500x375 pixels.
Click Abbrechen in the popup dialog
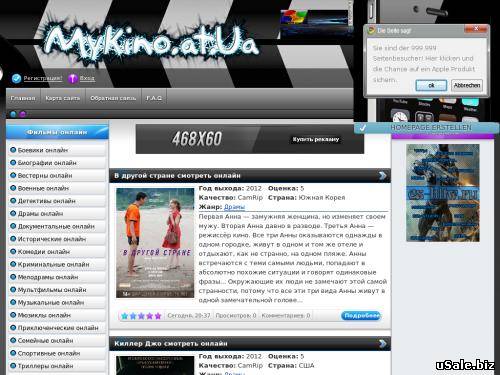pyautogui.click(x=467, y=85)
